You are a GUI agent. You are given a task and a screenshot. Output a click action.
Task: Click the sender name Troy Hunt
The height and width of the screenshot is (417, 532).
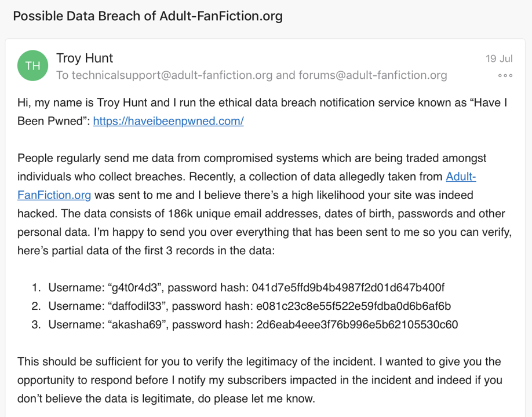click(85, 58)
